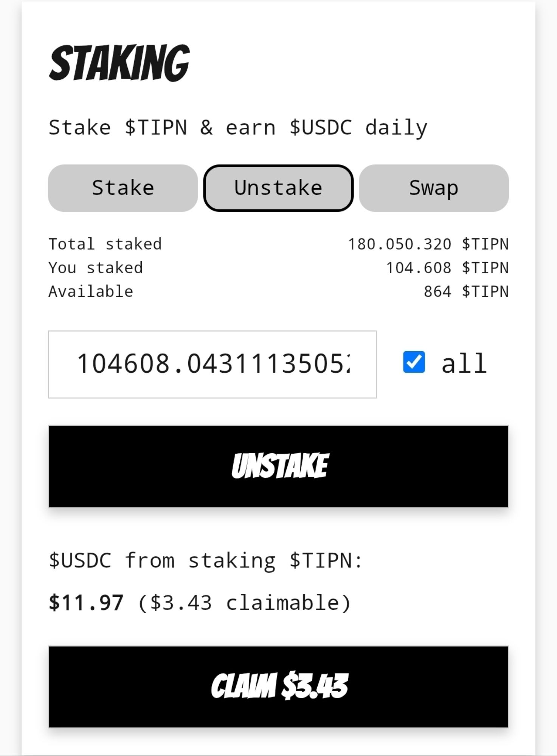Uncheck the blue 'all' checkbox

[x=414, y=362]
